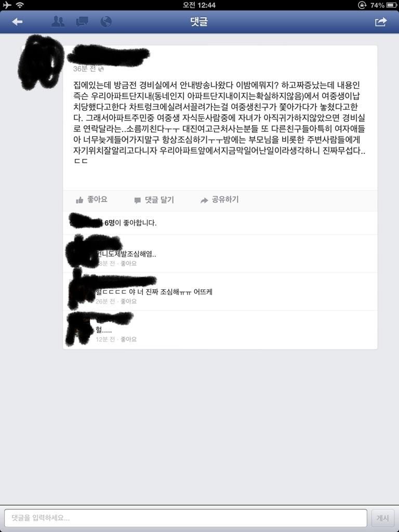Like the second comment '진짜 조심해'

click(129, 301)
